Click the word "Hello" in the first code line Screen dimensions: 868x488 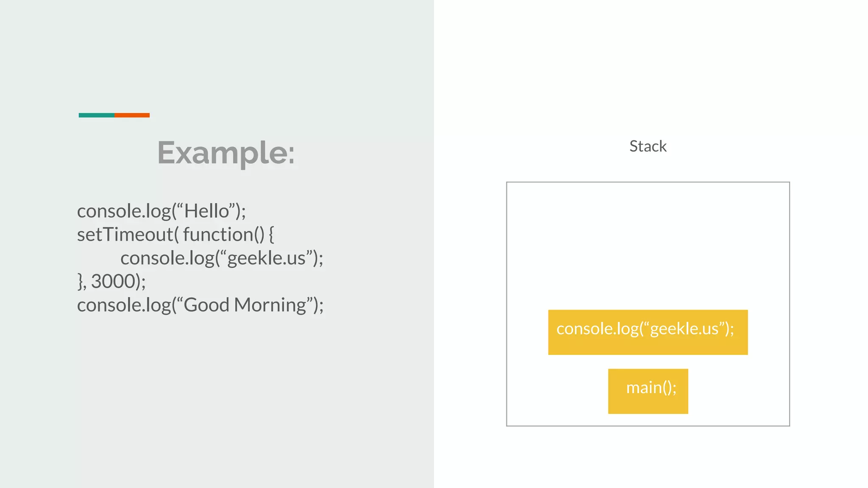coord(206,211)
